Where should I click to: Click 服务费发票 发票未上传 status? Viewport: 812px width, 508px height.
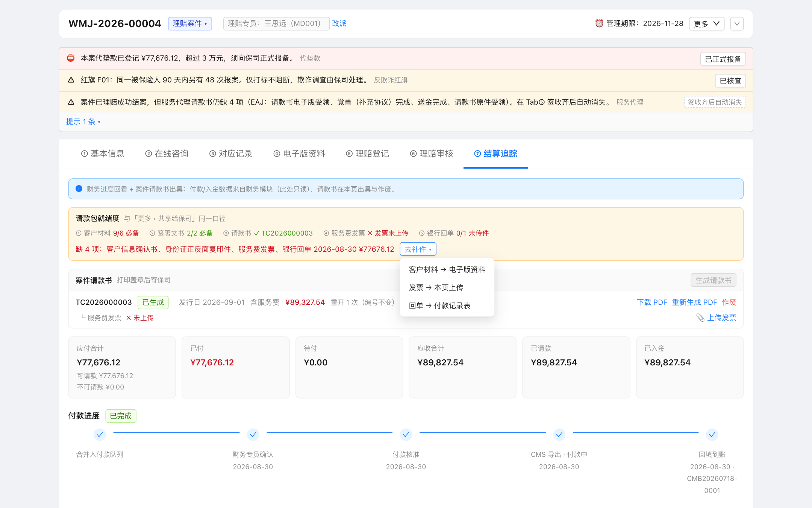point(366,233)
